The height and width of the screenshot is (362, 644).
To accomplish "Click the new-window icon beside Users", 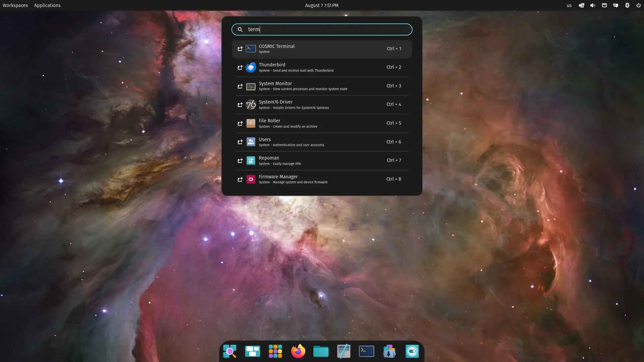I will [240, 142].
